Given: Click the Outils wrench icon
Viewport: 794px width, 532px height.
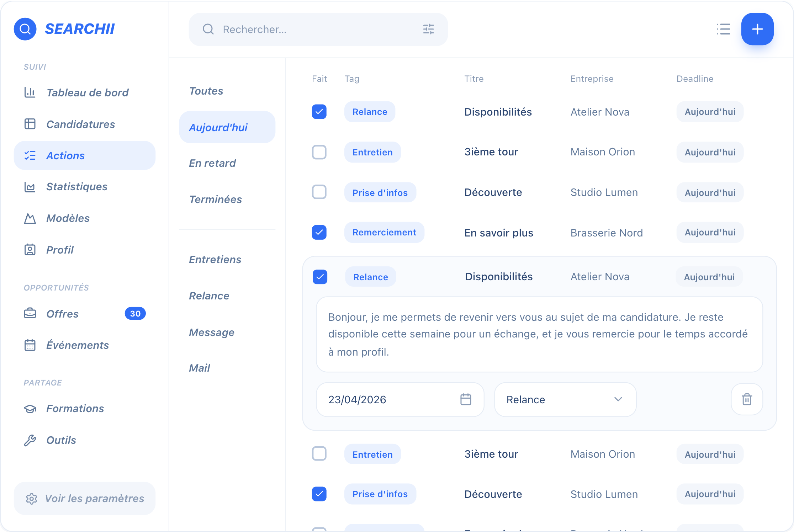Looking at the screenshot, I should tap(30, 440).
